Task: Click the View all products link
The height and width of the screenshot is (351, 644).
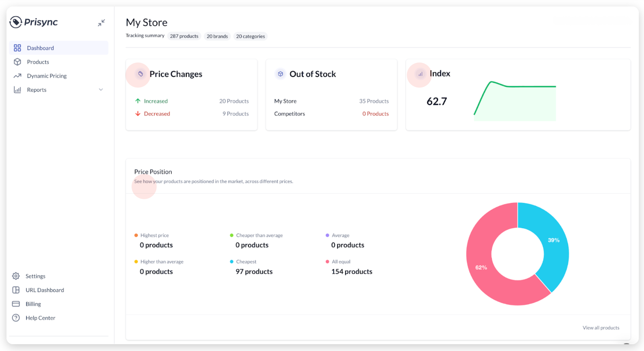Action: [601, 328]
